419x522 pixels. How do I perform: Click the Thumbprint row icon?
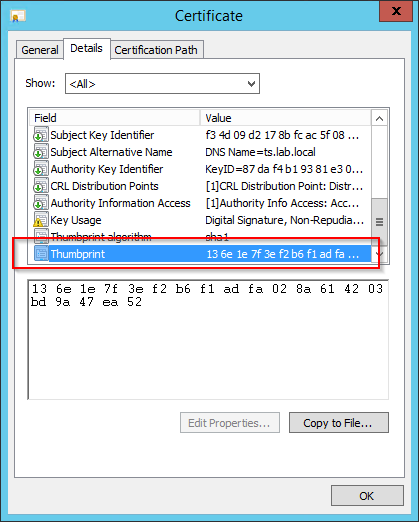[41, 254]
